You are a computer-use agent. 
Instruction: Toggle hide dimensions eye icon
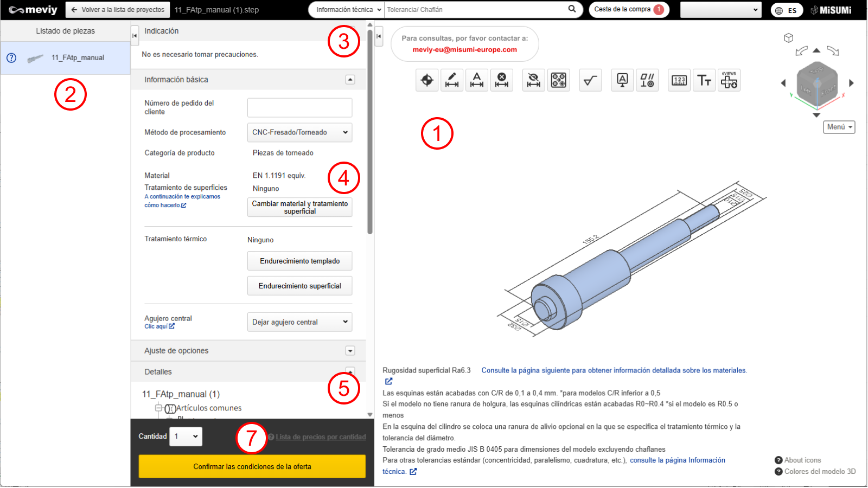533,81
